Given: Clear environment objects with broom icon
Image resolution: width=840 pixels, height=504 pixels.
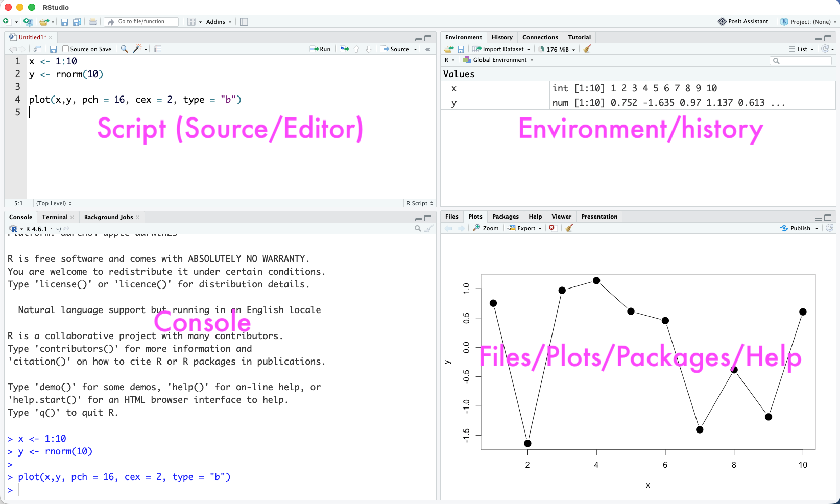Looking at the screenshot, I should click(x=587, y=49).
